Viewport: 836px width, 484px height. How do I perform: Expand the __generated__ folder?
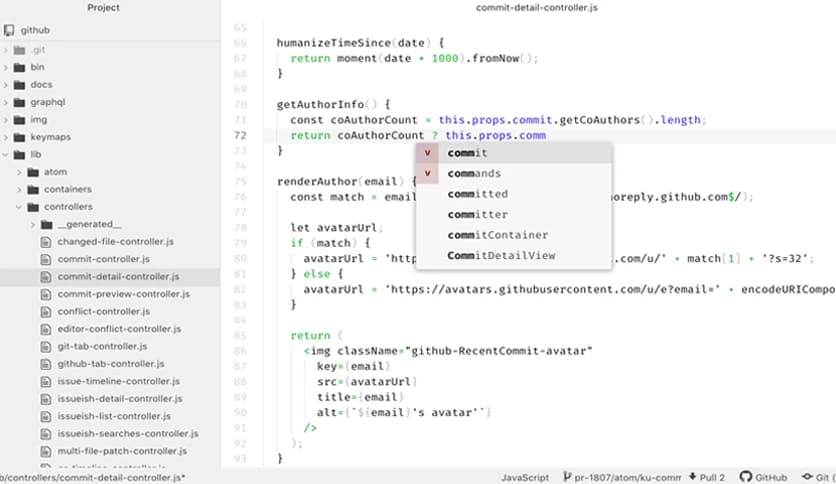[33, 225]
